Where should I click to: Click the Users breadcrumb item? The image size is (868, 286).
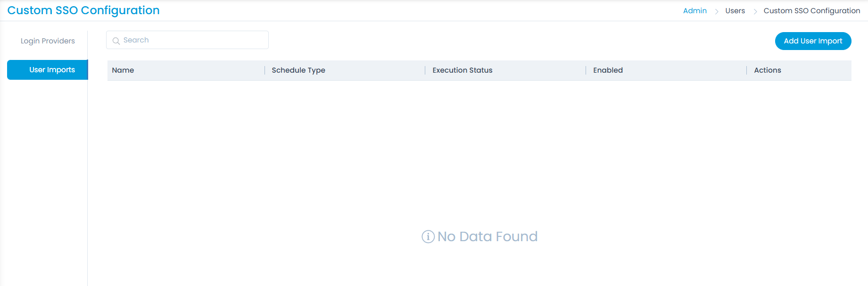tap(735, 11)
